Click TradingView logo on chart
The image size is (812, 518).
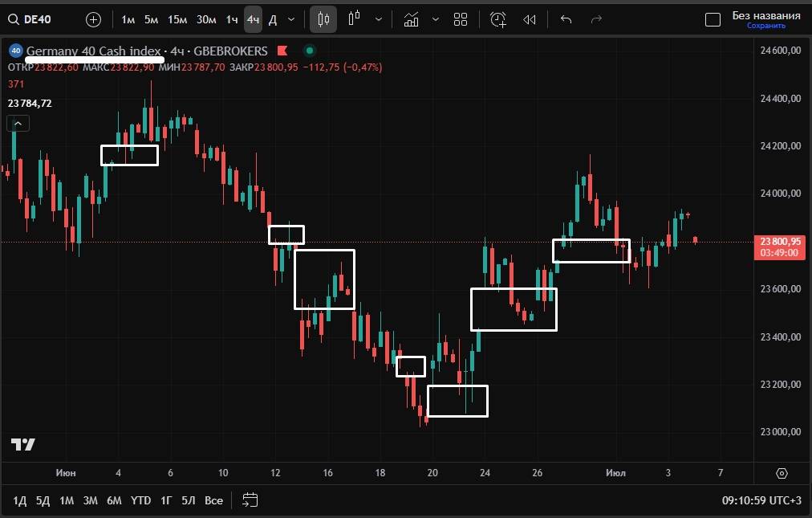click(23, 444)
